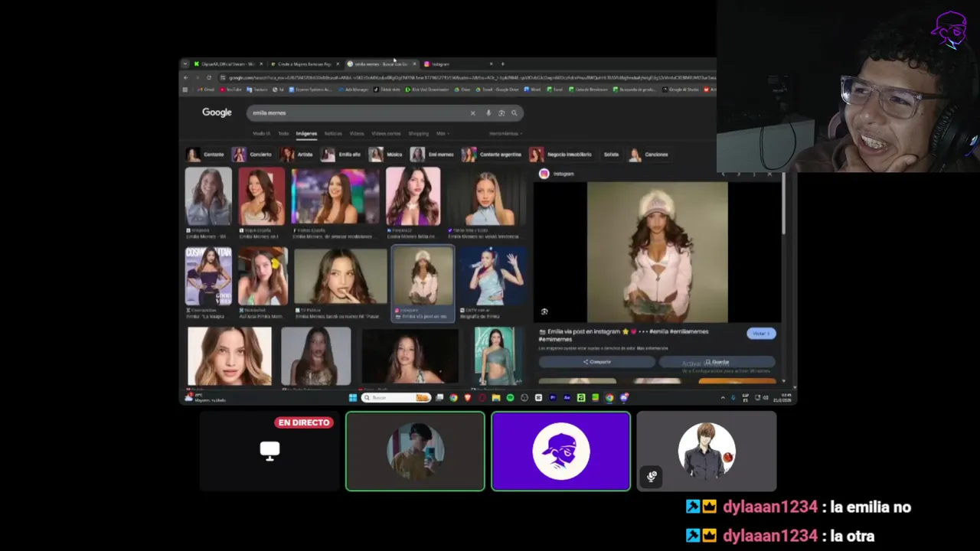The image size is (980, 551).
Task: Reload the page with the refresh icon
Action: (209, 77)
